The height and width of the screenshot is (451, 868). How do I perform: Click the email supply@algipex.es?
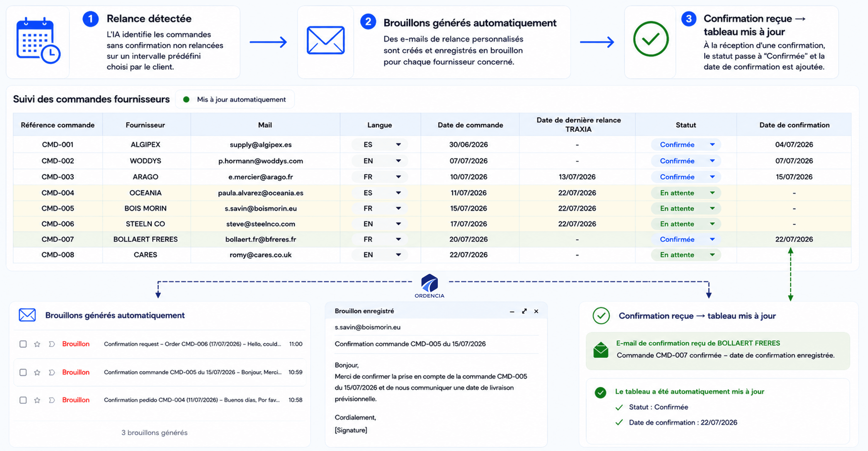coord(261,145)
